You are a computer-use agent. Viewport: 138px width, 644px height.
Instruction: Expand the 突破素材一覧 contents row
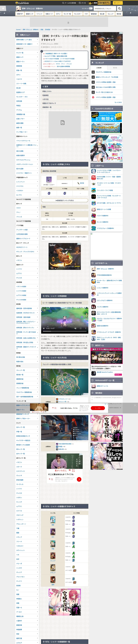point(65,107)
